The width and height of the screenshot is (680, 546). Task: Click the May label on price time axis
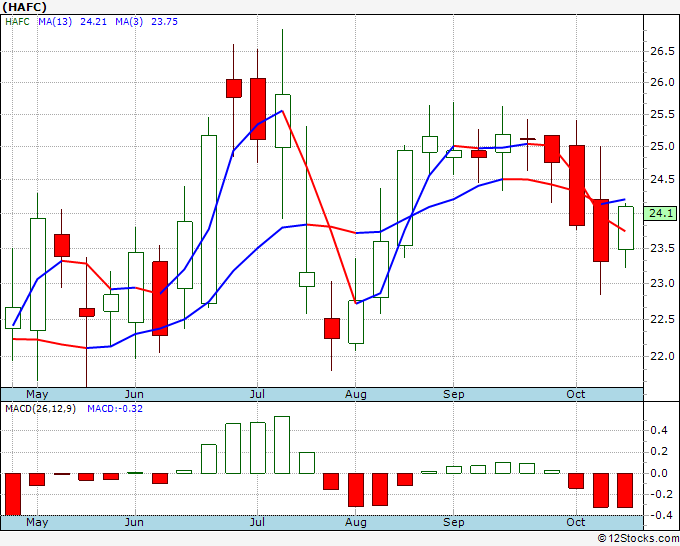[37, 394]
